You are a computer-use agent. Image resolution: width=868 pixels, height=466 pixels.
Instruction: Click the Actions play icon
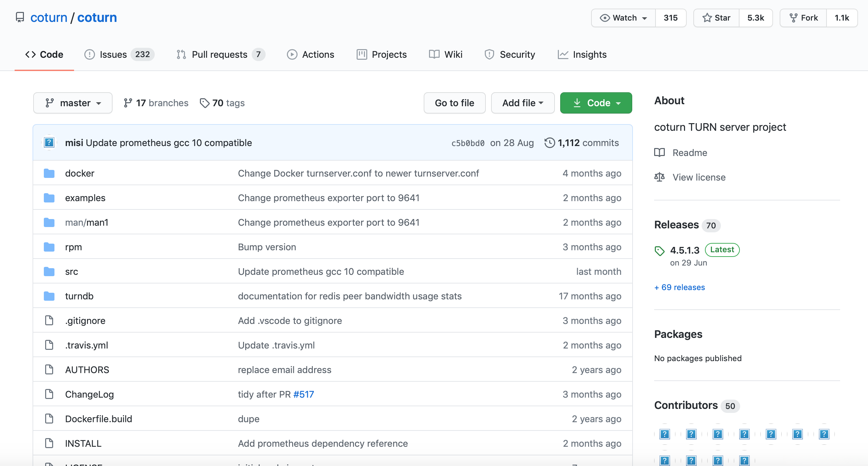292,54
